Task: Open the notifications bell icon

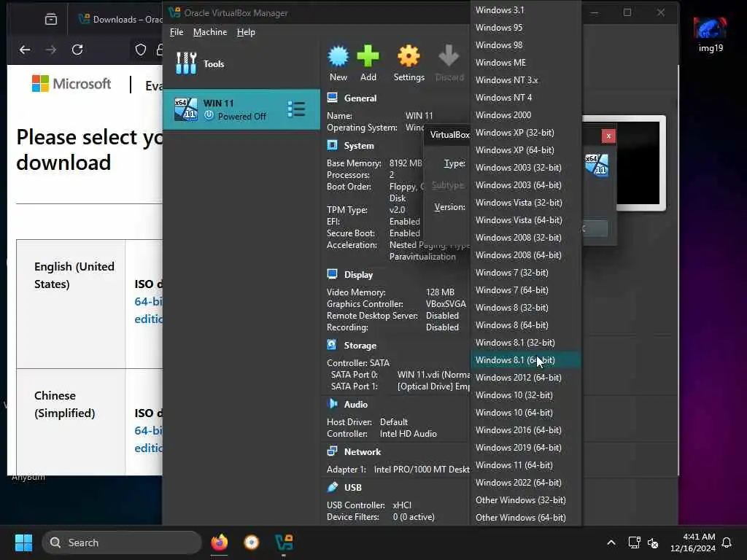Action: coord(727,542)
